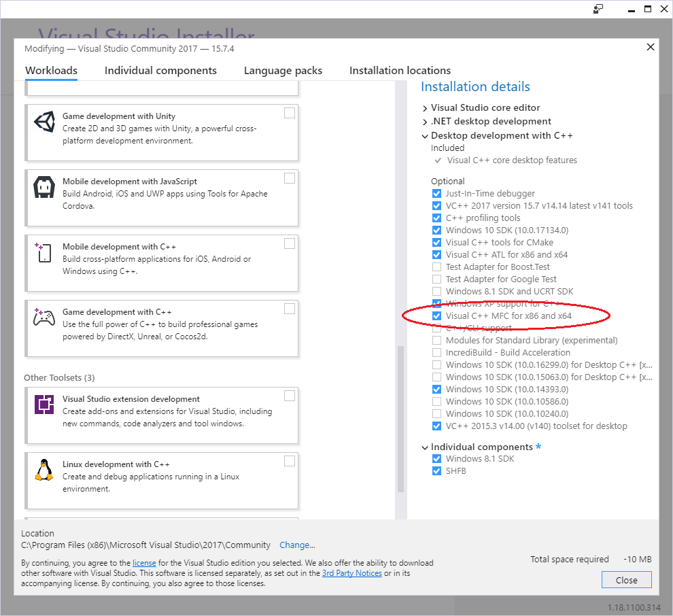Check the Game development with Unity workload
This screenshot has width=673, height=616.
coord(290,113)
